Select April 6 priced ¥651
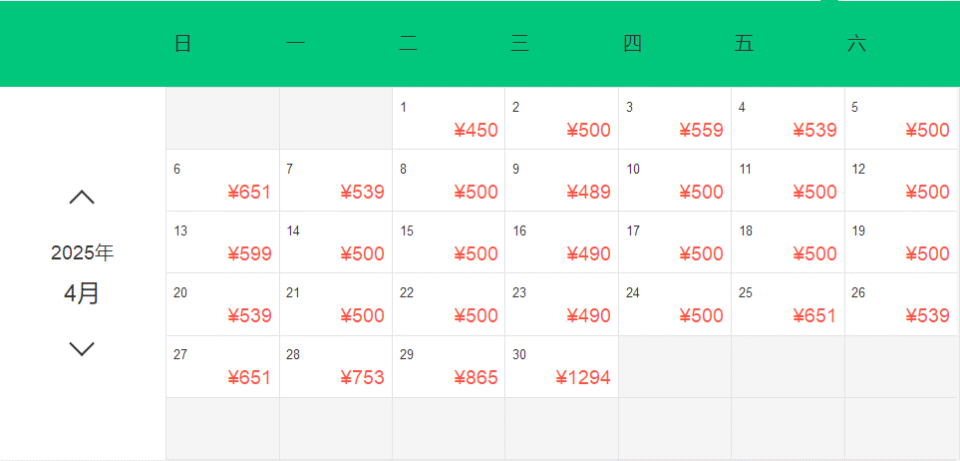The width and height of the screenshot is (960, 461). (x=223, y=181)
